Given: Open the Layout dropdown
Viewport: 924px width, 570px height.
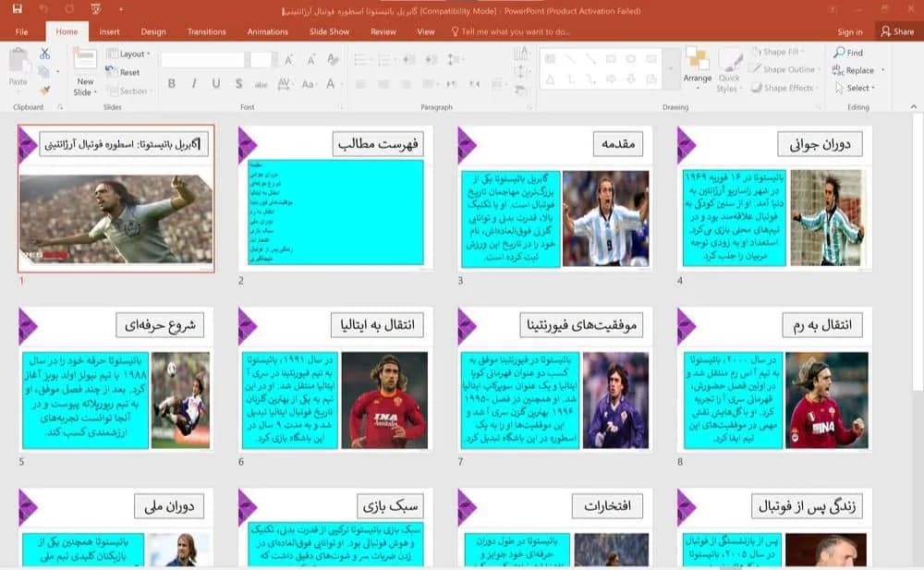Looking at the screenshot, I should 128,54.
